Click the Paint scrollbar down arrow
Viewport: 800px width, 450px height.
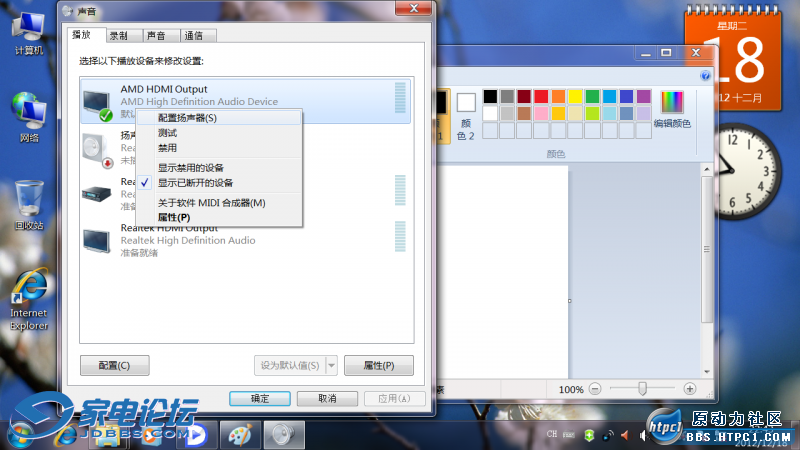pos(707,372)
